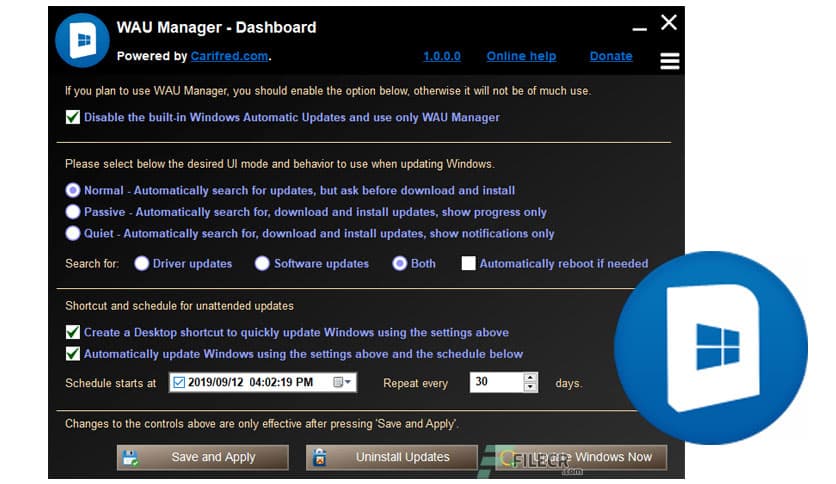The width and height of the screenshot is (836, 484).
Task: Toggle Create a Desktop shortcut checkbox
Action: 73,332
